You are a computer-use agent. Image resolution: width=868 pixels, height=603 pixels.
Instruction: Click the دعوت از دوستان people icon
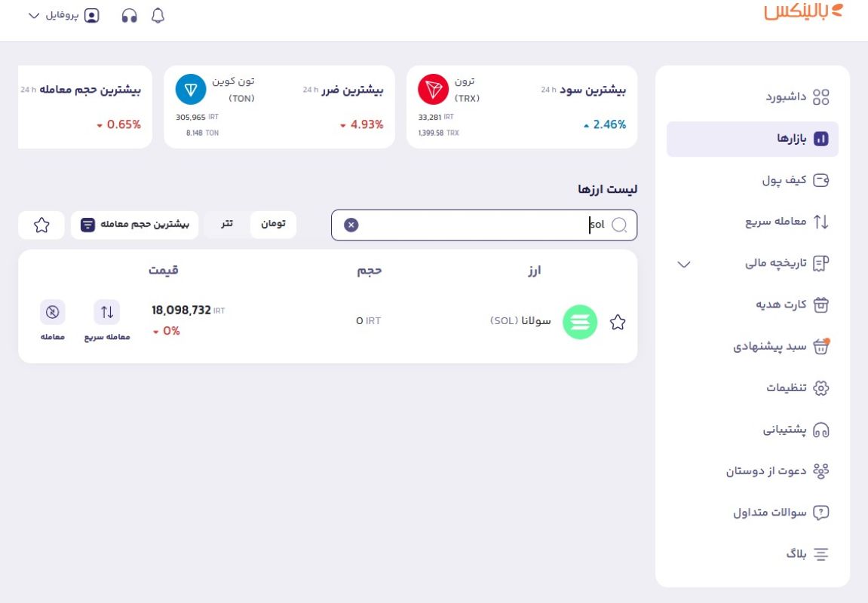click(x=821, y=471)
